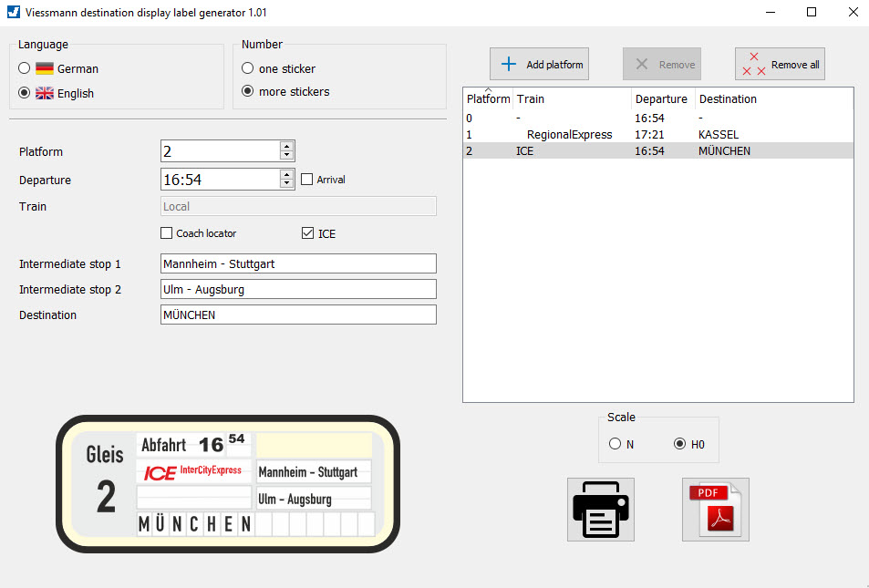Close the label generator window
Viewport: 869px width, 588px height.
(x=853, y=12)
